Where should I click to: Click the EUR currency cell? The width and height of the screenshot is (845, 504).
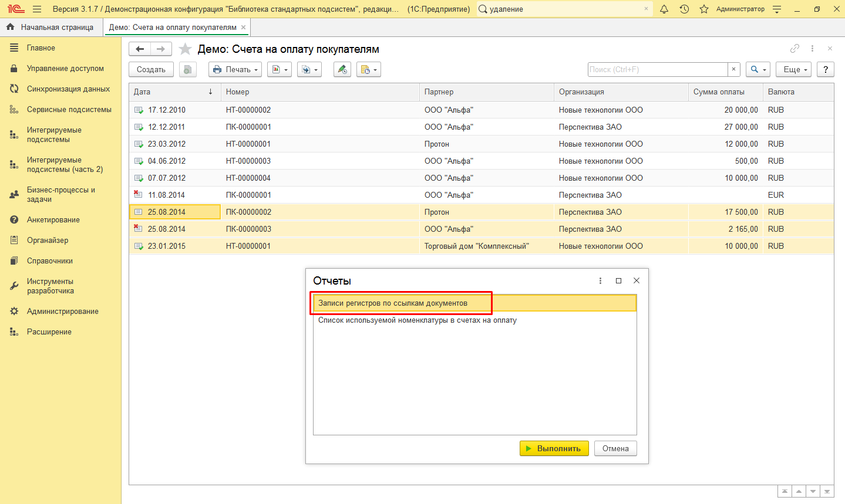point(799,195)
